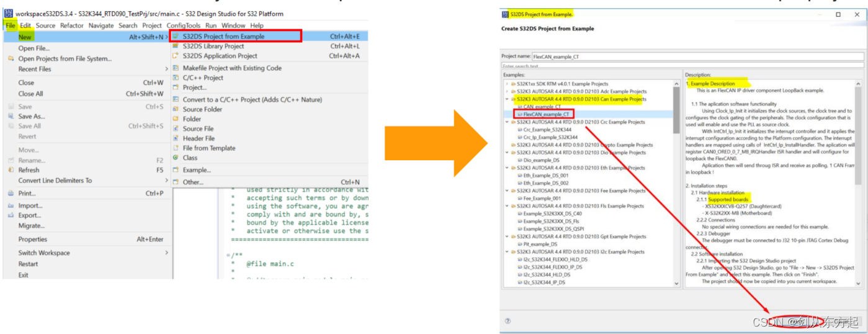Expand the Adc Example Projects folder
Viewport: 868px width, 334px height.
[x=506, y=91]
